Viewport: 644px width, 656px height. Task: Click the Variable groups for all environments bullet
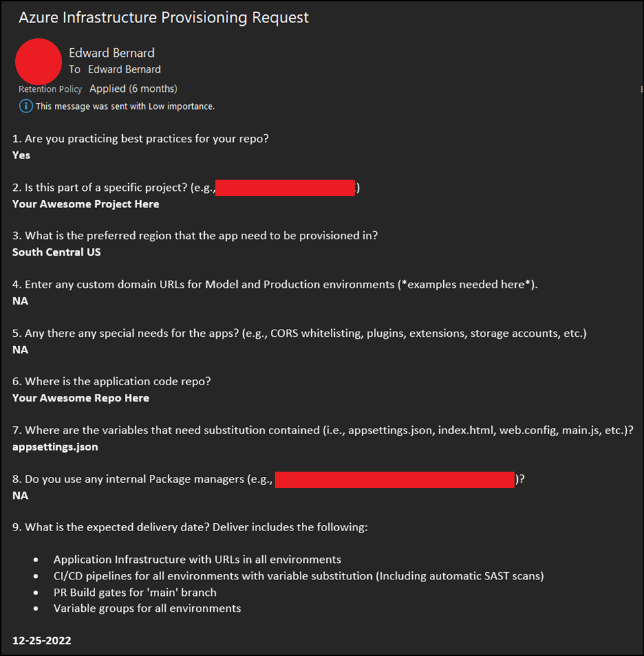point(147,608)
